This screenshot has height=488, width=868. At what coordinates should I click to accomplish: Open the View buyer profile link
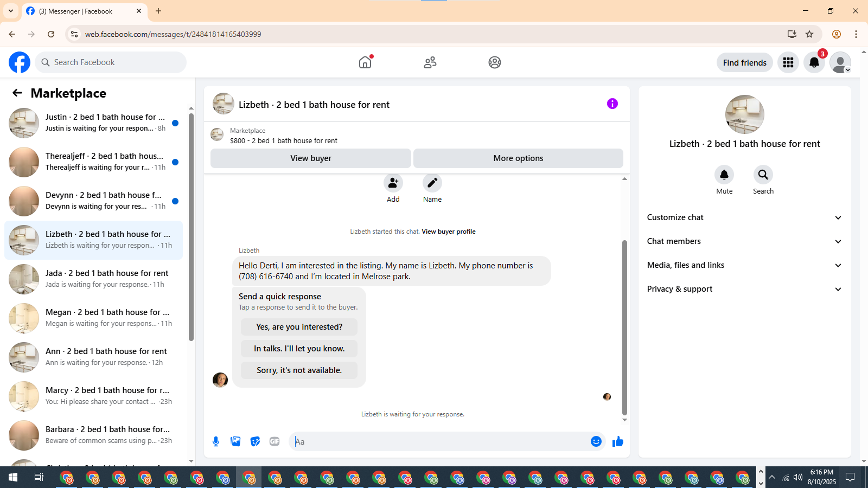pos(449,232)
